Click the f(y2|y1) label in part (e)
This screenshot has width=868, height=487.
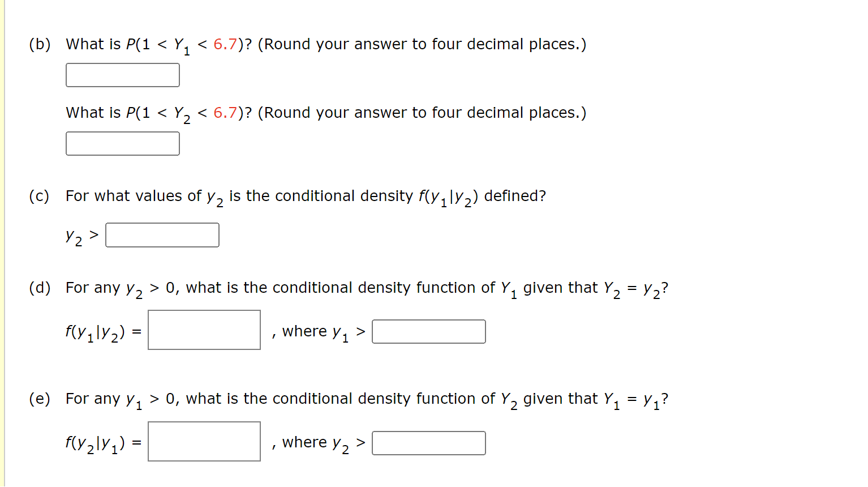click(x=96, y=442)
